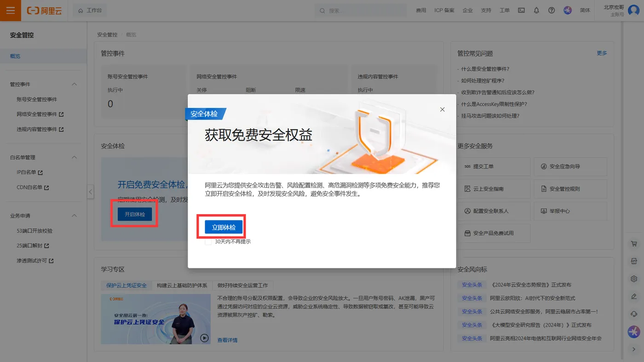Image resolution: width=644 pixels, height=362 pixels.
Task: Open 云上安全指南 service card
Action: click(494, 189)
